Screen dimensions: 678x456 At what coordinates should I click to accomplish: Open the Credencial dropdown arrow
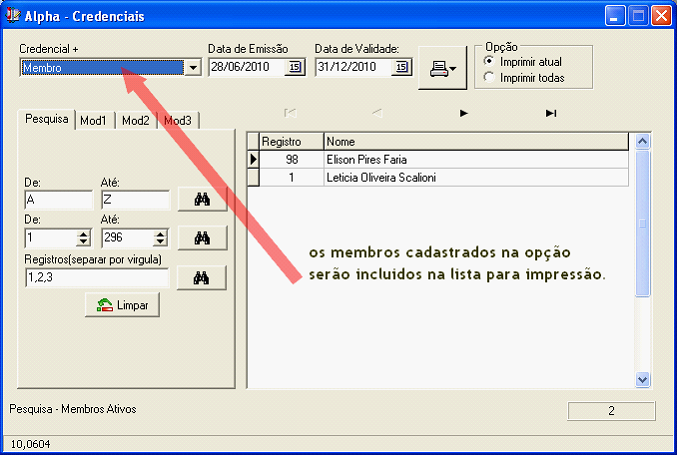point(193,68)
